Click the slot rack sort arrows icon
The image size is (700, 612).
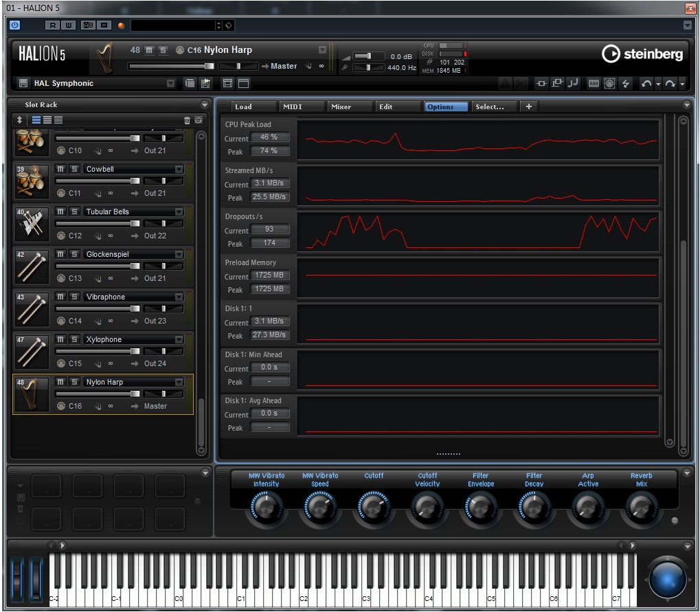tap(19, 120)
